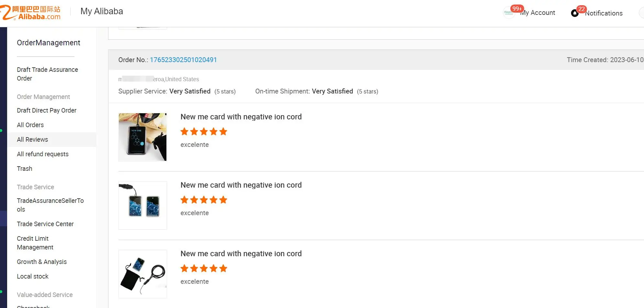The height and width of the screenshot is (308, 644).
Task: Go to All Orders in sidebar
Action: (x=30, y=125)
